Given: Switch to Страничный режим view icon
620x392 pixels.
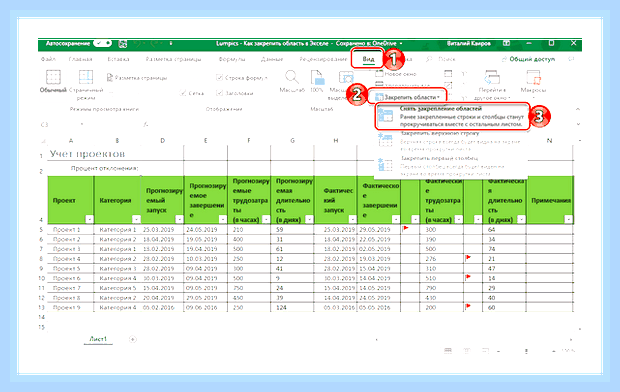Looking at the screenshot, I should pyautogui.click(x=86, y=77).
